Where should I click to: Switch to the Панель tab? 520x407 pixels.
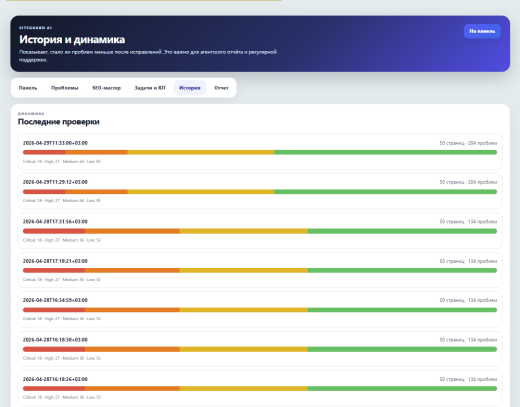click(x=28, y=88)
